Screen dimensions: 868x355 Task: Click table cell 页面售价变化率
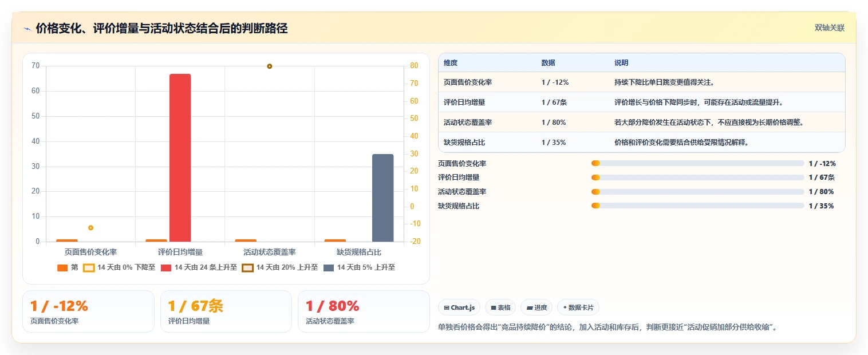pyautogui.click(x=468, y=82)
